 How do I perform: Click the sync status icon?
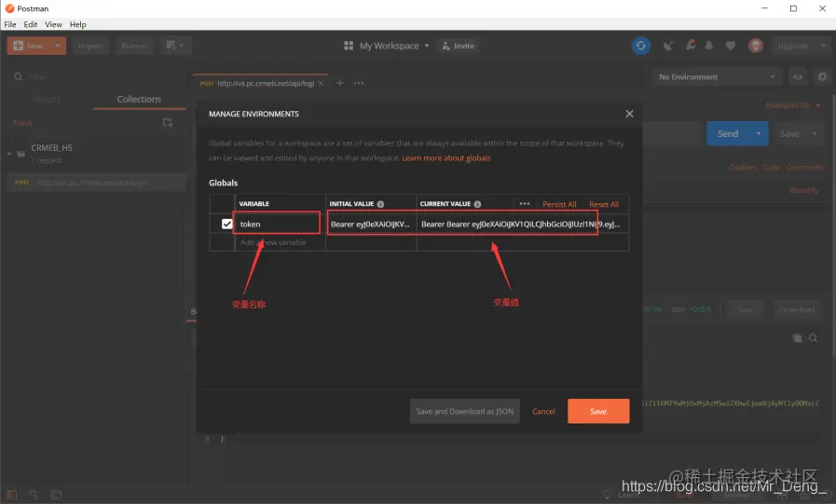641,46
